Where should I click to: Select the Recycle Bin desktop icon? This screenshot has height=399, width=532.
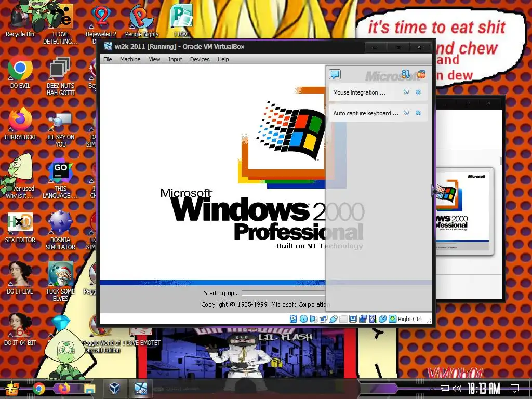pyautogui.click(x=20, y=20)
